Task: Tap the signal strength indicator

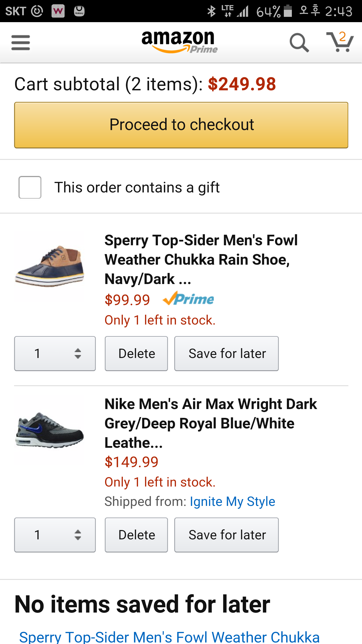Action: (x=243, y=11)
